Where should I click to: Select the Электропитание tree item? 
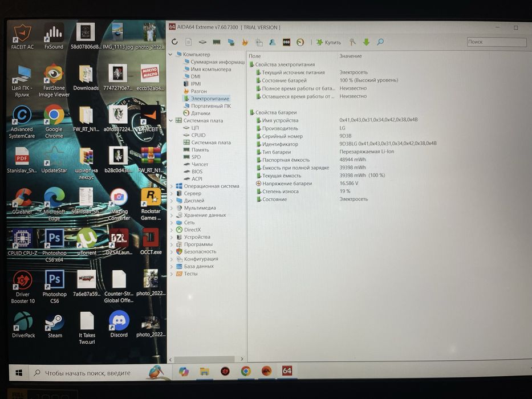click(x=206, y=99)
